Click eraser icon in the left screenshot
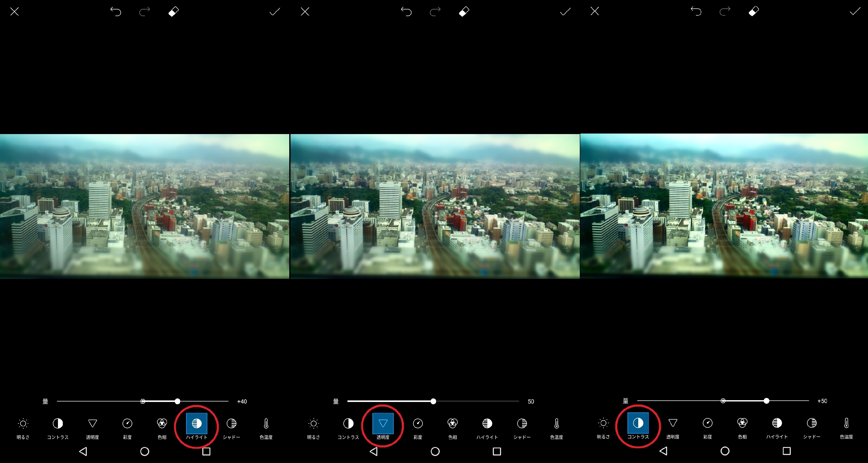 (174, 12)
